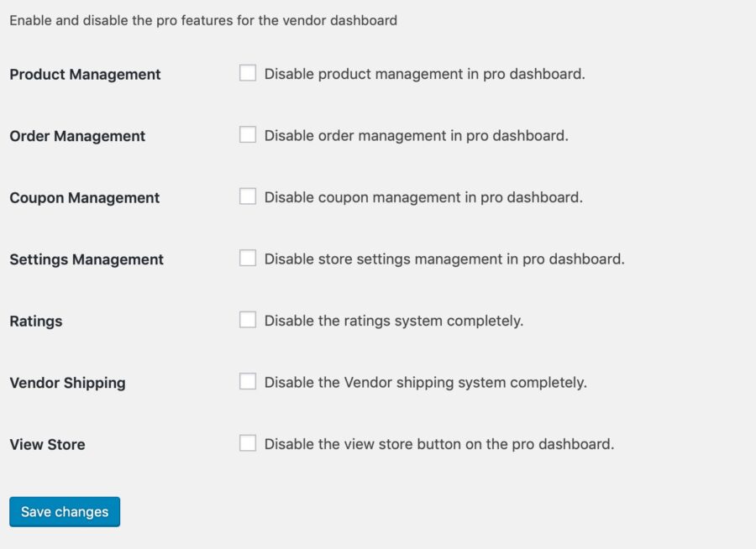
Task: Click the Settings Management setting label
Action: click(86, 259)
